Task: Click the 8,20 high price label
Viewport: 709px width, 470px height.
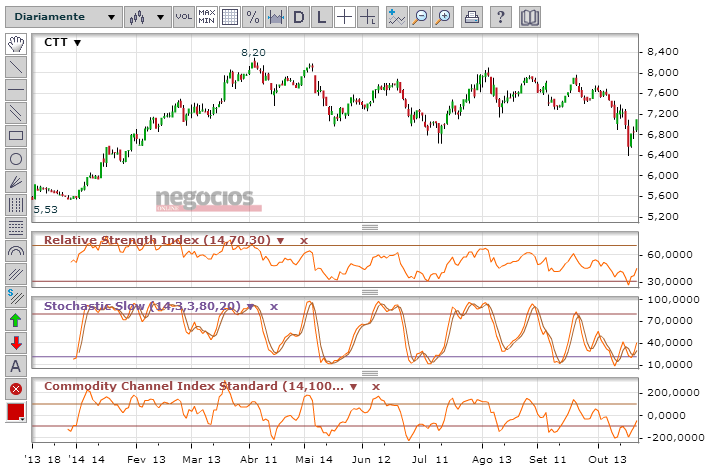Action: point(253,52)
